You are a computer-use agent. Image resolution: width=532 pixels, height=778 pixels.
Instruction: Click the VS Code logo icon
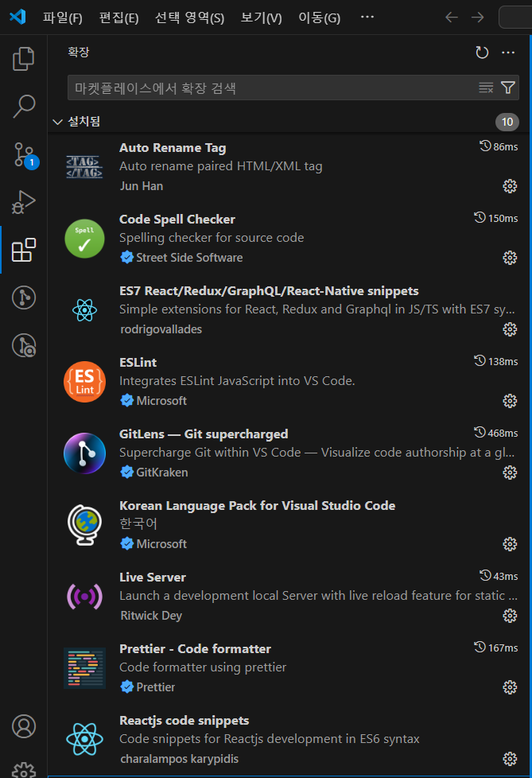[17, 17]
